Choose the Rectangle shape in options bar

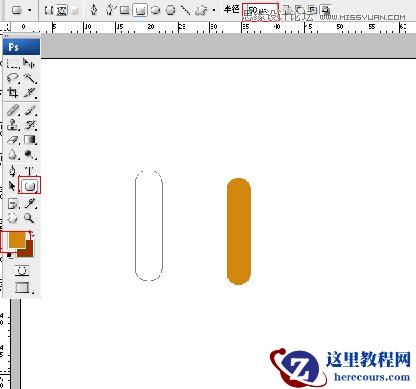[125, 10]
